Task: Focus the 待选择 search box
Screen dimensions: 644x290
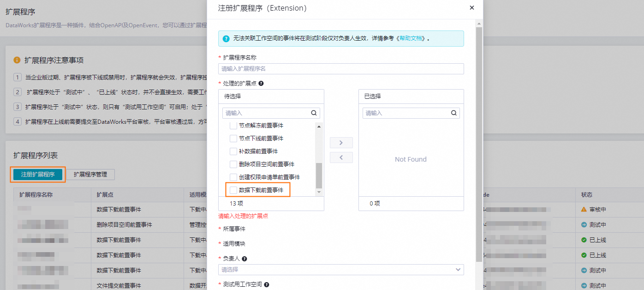Action: [271, 113]
